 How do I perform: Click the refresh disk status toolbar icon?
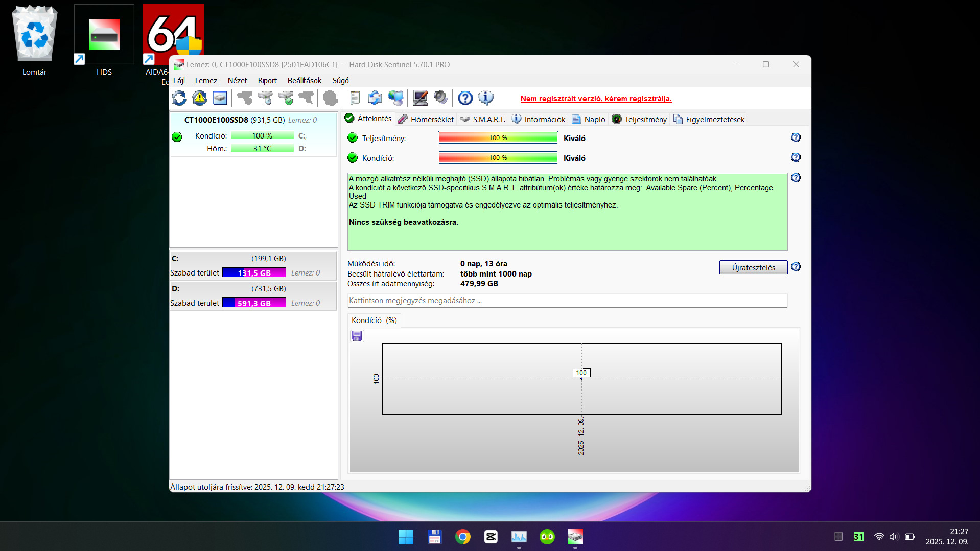tap(179, 98)
